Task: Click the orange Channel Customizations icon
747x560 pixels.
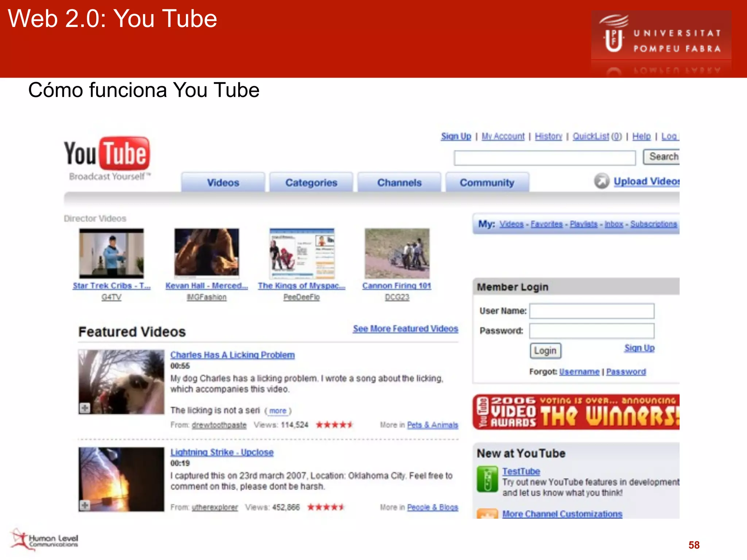Action: coord(487,514)
